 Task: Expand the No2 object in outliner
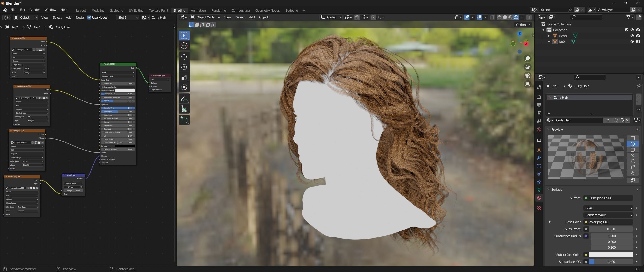coord(549,42)
